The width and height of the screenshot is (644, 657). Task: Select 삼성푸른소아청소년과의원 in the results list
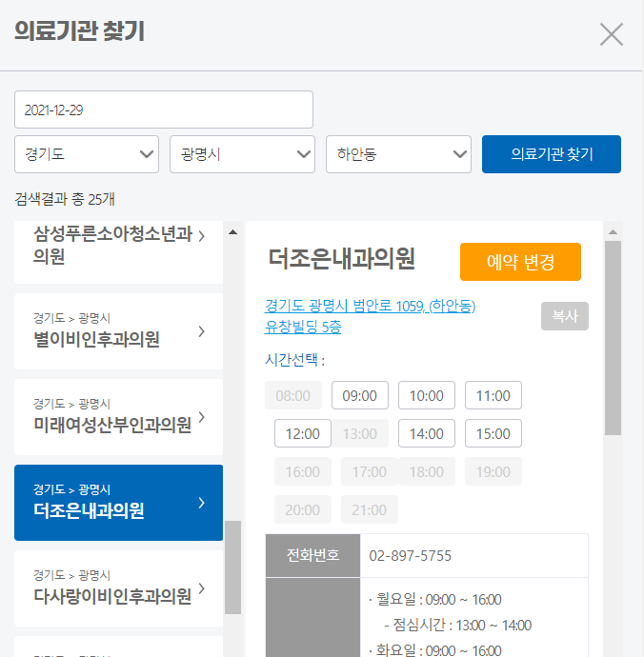click(x=119, y=252)
